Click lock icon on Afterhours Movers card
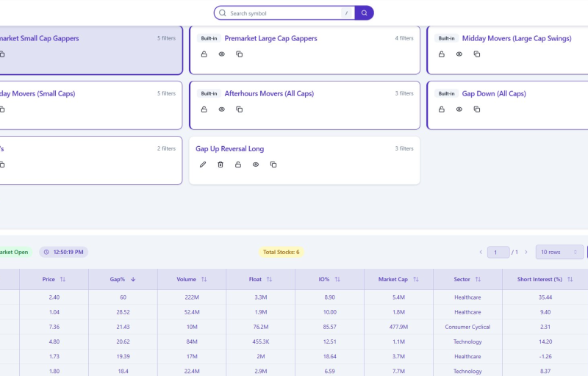588x376 pixels. pyautogui.click(x=204, y=109)
